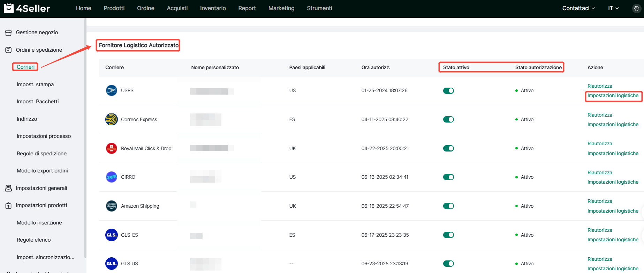
Task: Click the 4Seller logo icon
Action: pos(9,8)
